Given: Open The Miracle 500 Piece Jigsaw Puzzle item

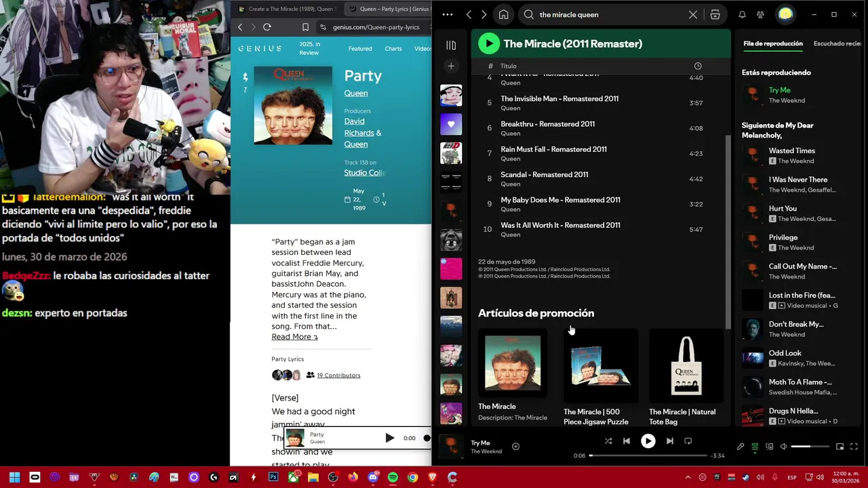Looking at the screenshot, I should [x=601, y=378].
